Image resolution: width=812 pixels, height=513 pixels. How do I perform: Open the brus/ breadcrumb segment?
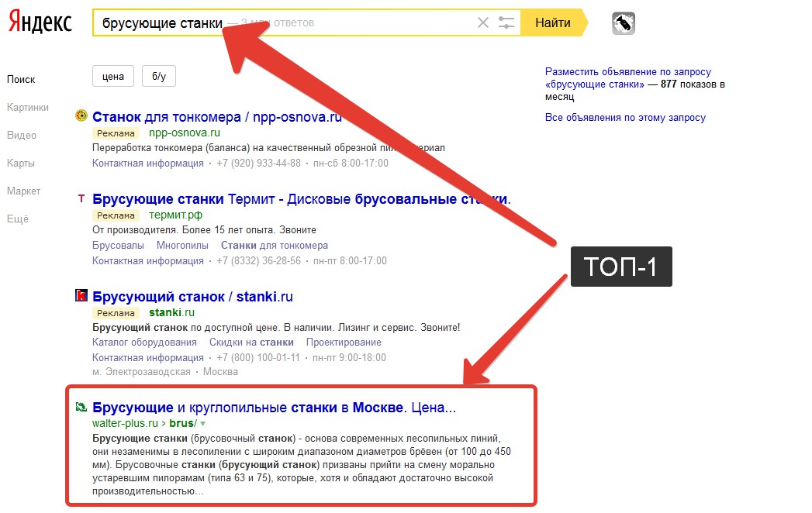[183, 423]
